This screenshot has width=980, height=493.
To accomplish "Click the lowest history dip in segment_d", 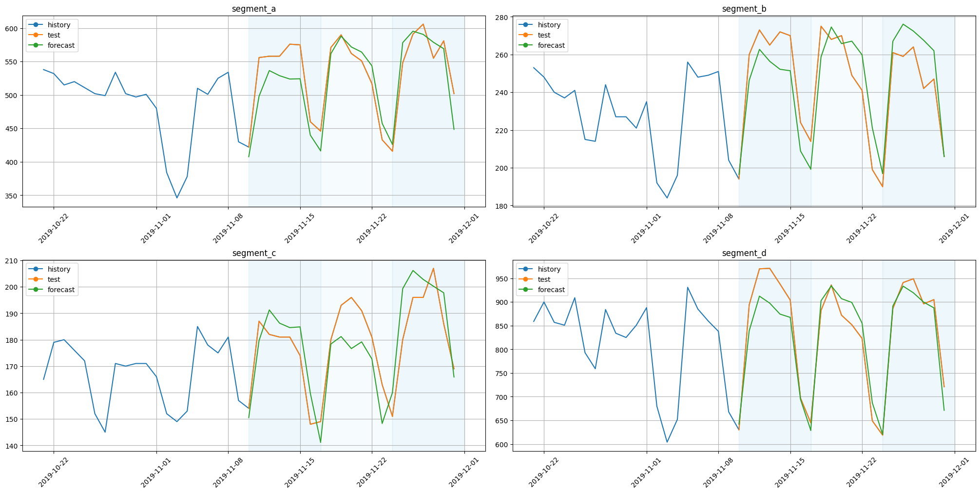I will pyautogui.click(x=667, y=442).
